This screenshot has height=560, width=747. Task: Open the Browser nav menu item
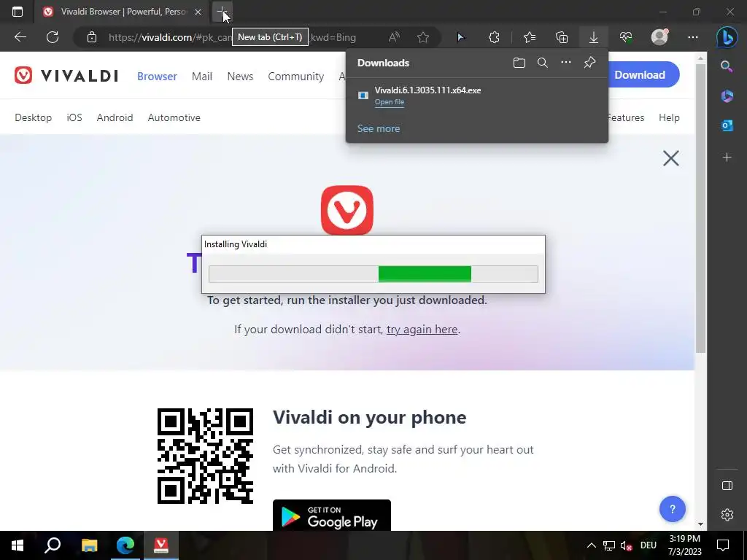coord(157,76)
